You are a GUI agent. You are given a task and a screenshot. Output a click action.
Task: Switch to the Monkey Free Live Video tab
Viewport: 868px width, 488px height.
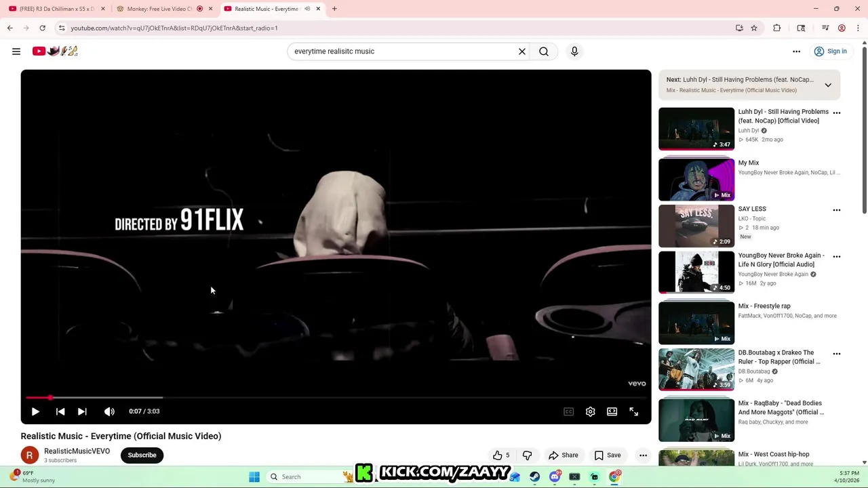tap(159, 9)
